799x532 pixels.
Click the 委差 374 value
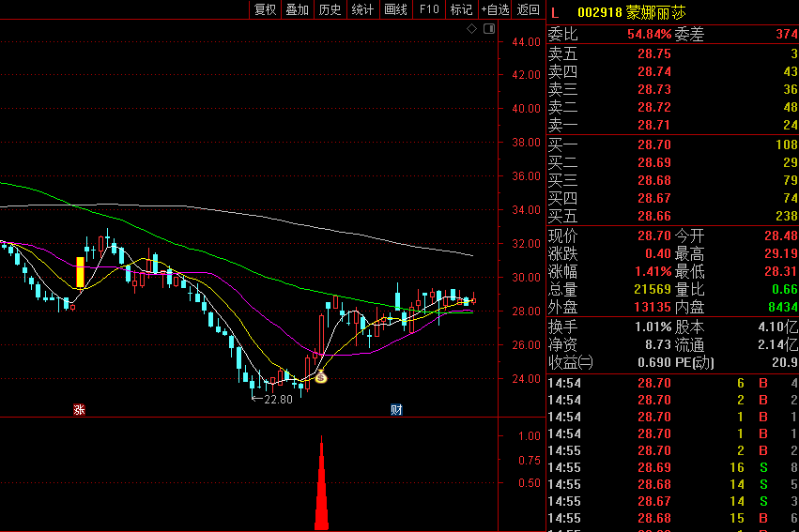(x=787, y=35)
